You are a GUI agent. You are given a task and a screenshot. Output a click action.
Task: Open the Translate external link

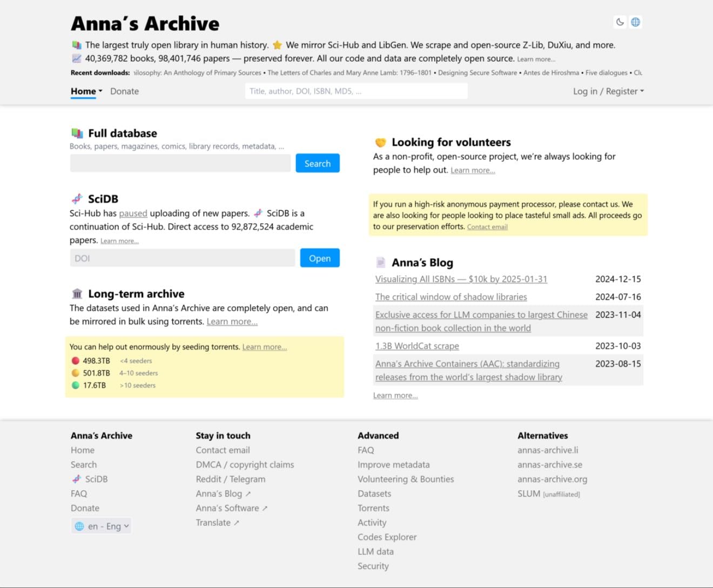[218, 523]
